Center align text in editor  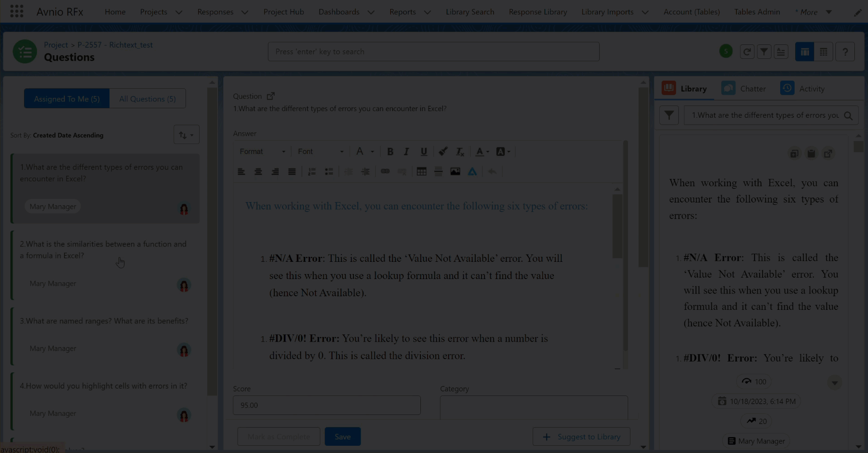pyautogui.click(x=258, y=172)
